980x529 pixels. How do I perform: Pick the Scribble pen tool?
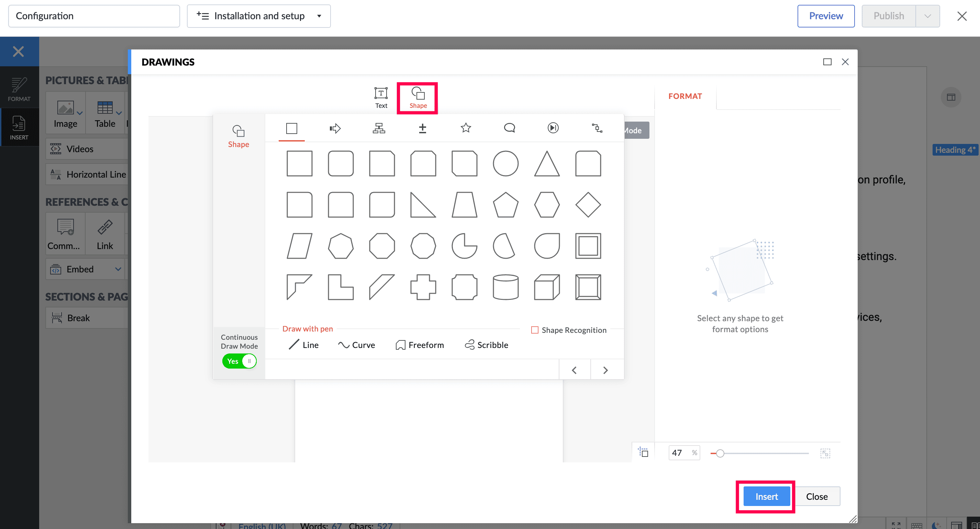486,345
